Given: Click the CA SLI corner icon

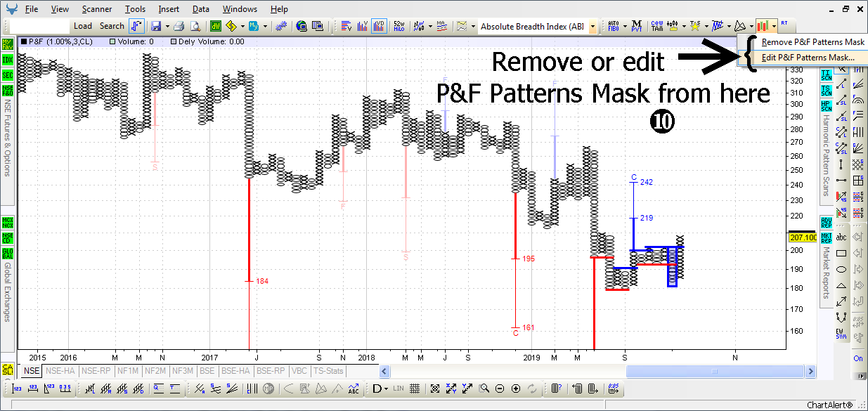Looking at the screenshot, I should (8, 370).
